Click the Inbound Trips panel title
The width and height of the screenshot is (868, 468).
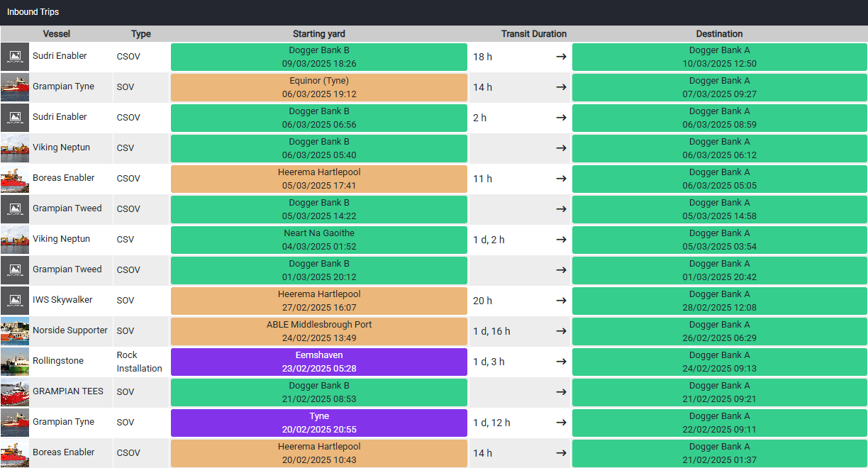[x=33, y=12]
